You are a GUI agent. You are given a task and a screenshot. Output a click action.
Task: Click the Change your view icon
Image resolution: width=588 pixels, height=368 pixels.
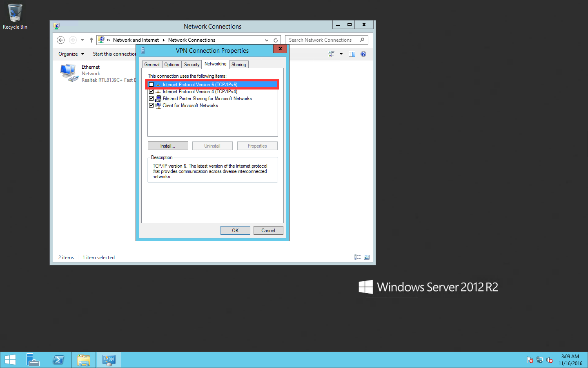pos(331,54)
